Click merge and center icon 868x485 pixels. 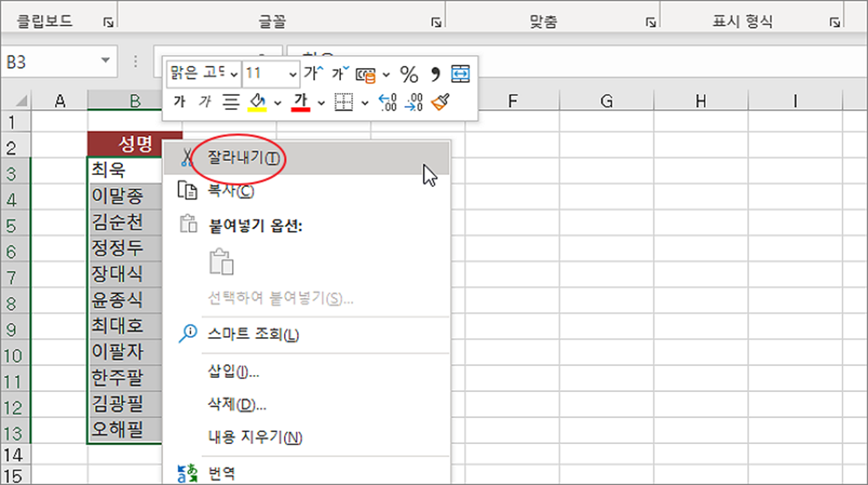pyautogui.click(x=461, y=73)
